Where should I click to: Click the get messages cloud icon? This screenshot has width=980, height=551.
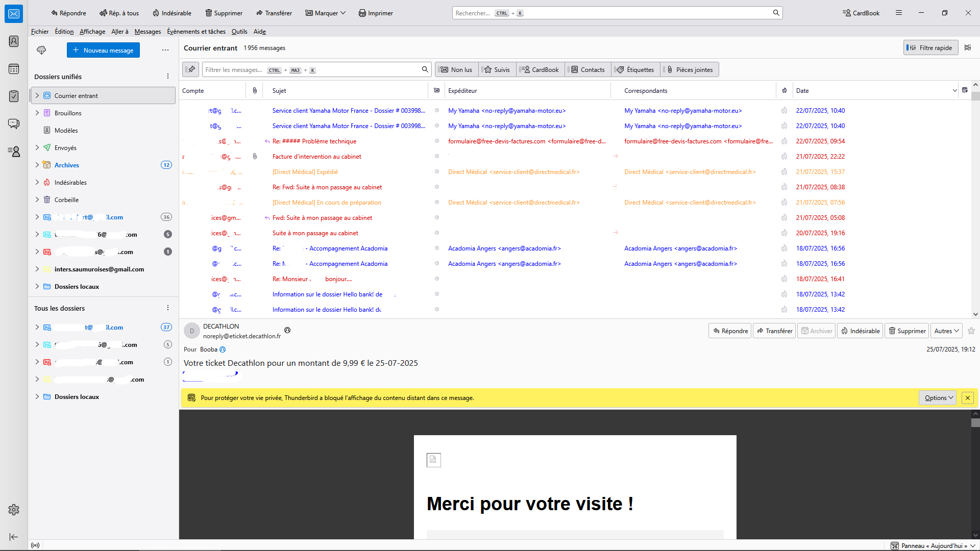click(x=41, y=50)
